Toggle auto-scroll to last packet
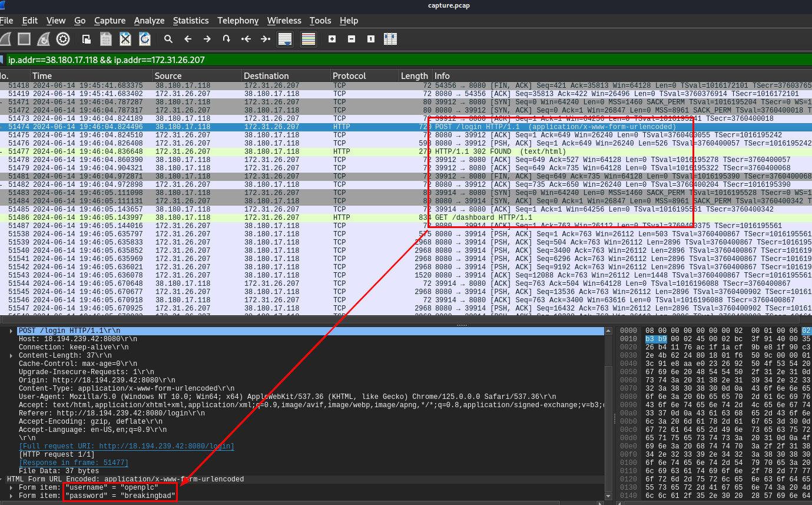Screen dimensions: 812x505 click(x=285, y=39)
